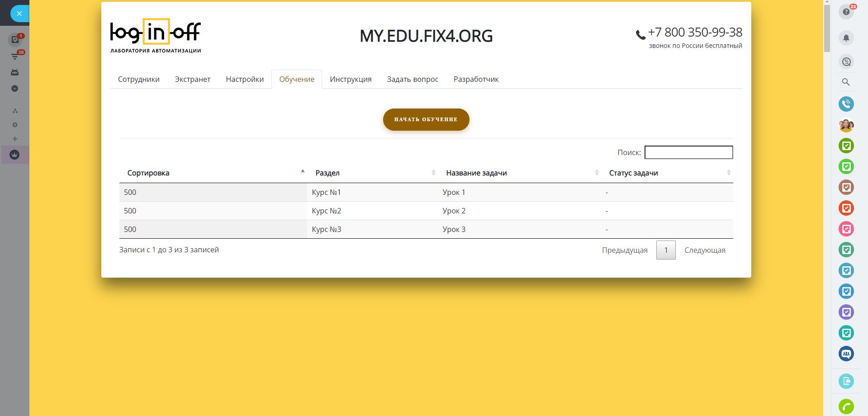
Task: Open the Сотрудники tab
Action: [139, 79]
